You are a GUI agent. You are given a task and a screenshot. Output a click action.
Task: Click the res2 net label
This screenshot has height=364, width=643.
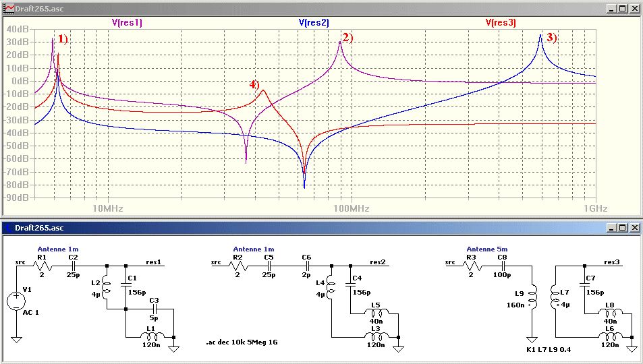378,262
